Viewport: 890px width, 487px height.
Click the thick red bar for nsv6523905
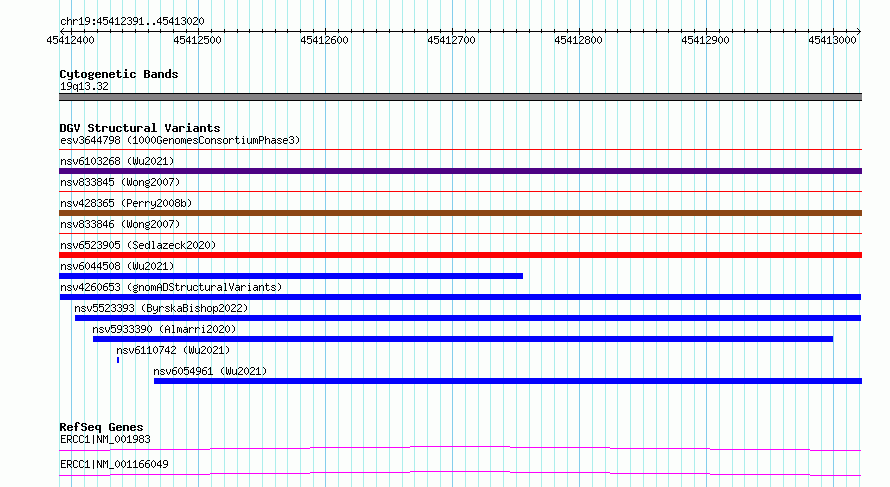pos(460,255)
